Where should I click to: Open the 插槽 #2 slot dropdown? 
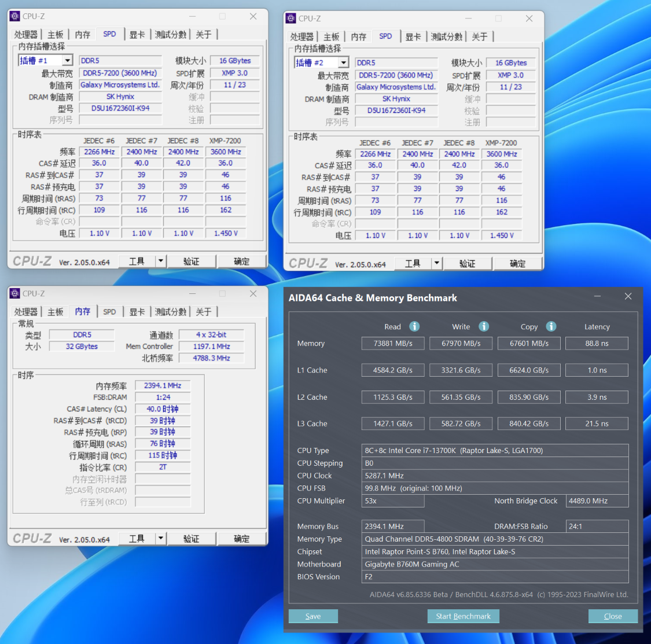click(343, 62)
